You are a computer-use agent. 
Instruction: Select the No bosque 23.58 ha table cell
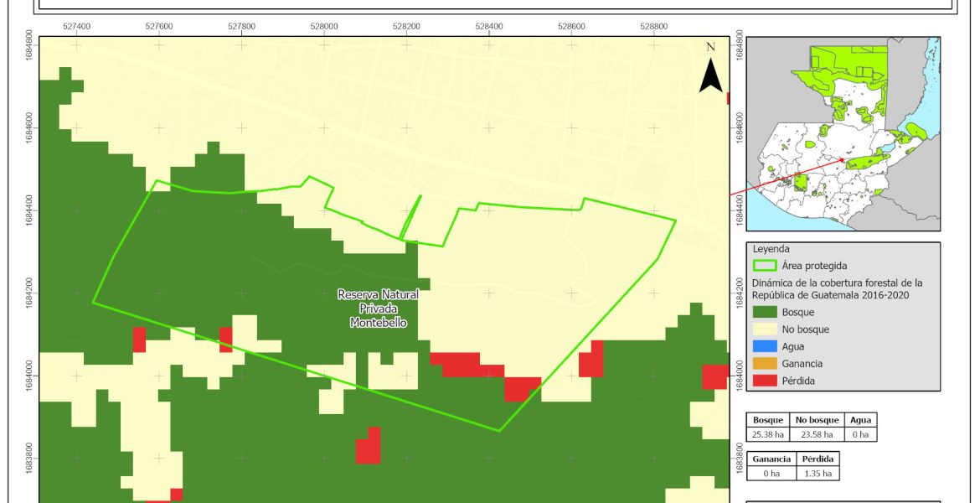click(814, 434)
